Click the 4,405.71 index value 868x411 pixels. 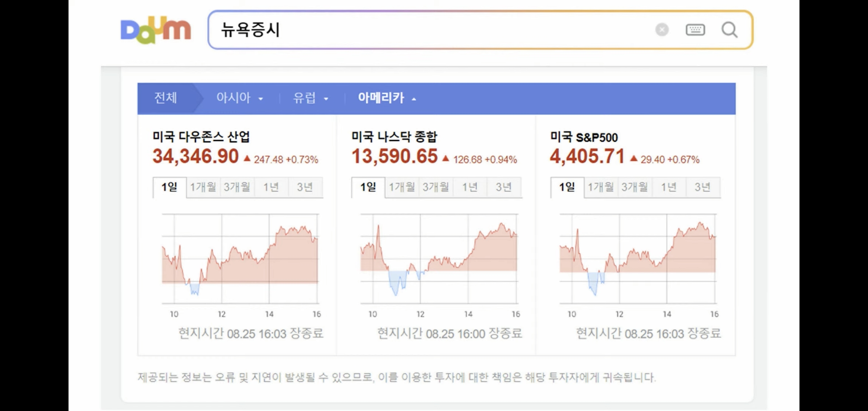(587, 156)
